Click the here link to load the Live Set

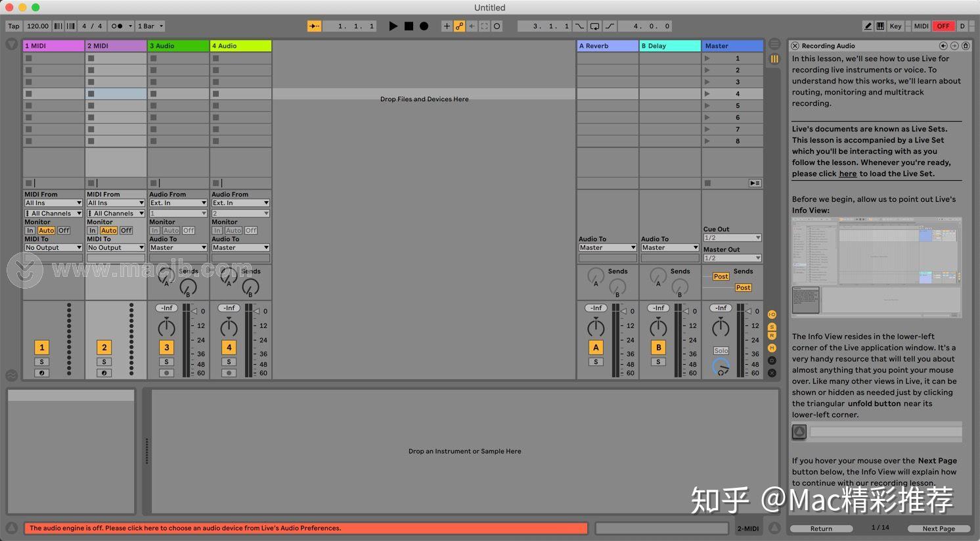pyautogui.click(x=847, y=174)
